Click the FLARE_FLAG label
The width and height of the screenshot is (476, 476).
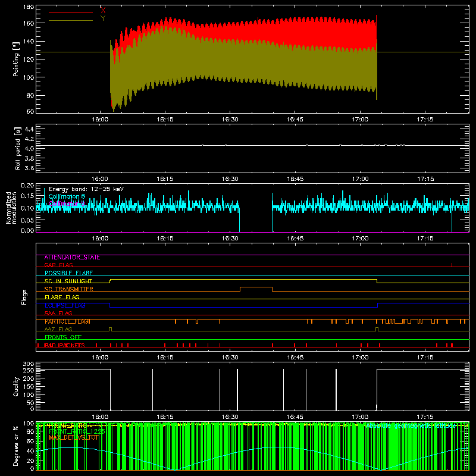[62, 297]
